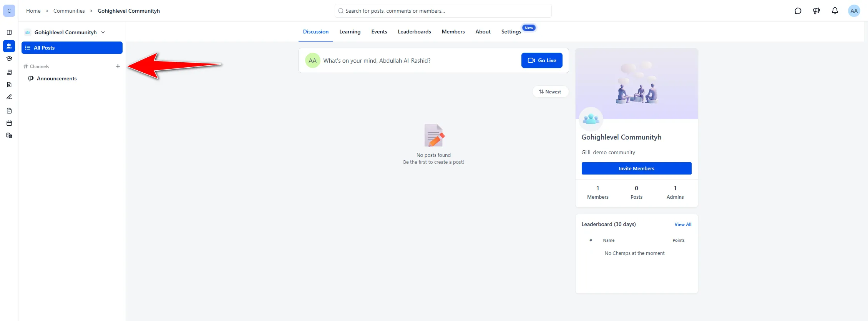Open the dashboard layout icon in left rail
868x321 pixels.
pos(9,32)
